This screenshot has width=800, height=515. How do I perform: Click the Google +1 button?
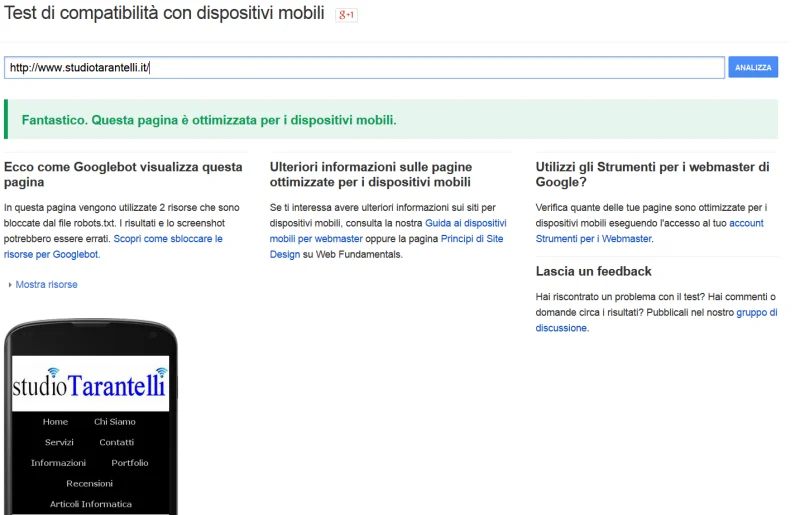click(x=346, y=15)
